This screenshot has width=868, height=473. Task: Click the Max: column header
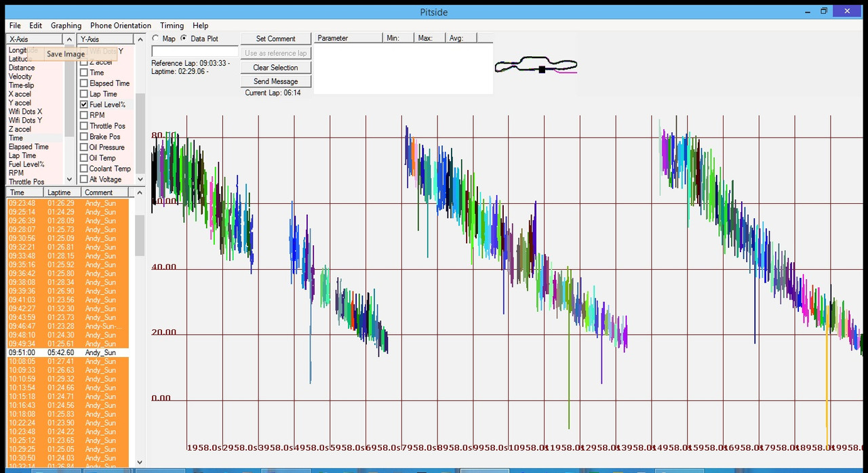tap(430, 38)
